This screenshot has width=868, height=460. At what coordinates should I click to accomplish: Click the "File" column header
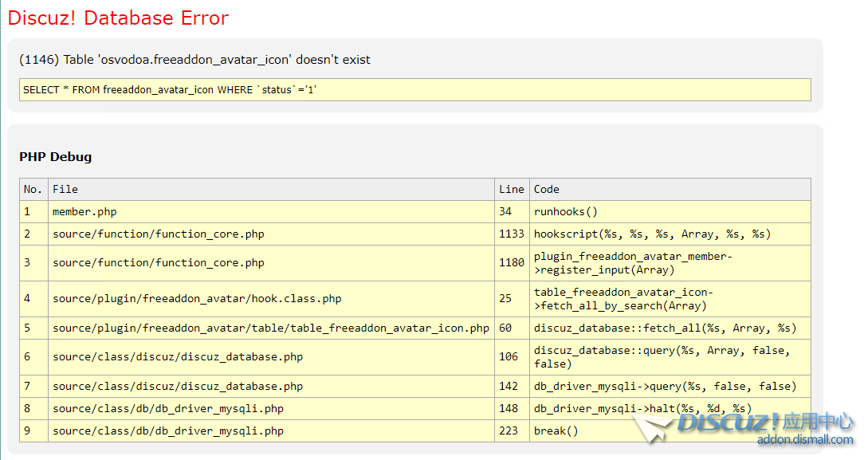click(x=271, y=189)
